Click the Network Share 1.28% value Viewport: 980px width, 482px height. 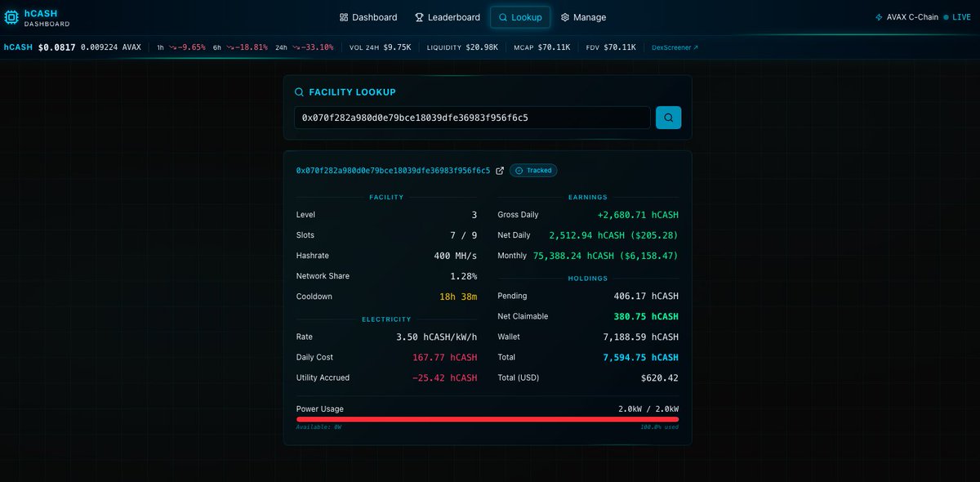[464, 276]
